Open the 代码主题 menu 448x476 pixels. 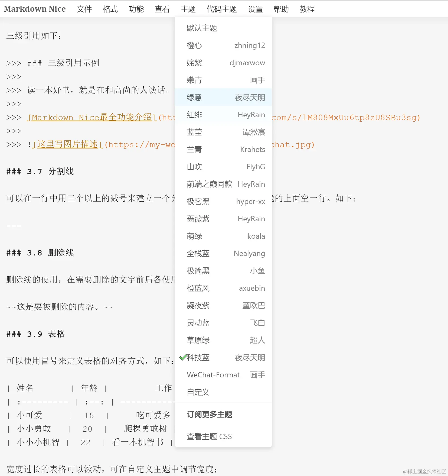pos(222,9)
